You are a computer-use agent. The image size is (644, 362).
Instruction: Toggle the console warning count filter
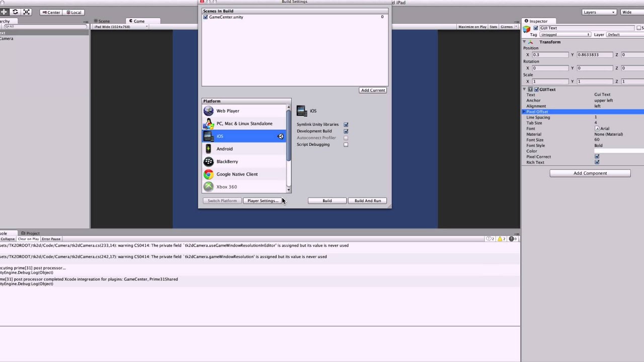pos(502,239)
